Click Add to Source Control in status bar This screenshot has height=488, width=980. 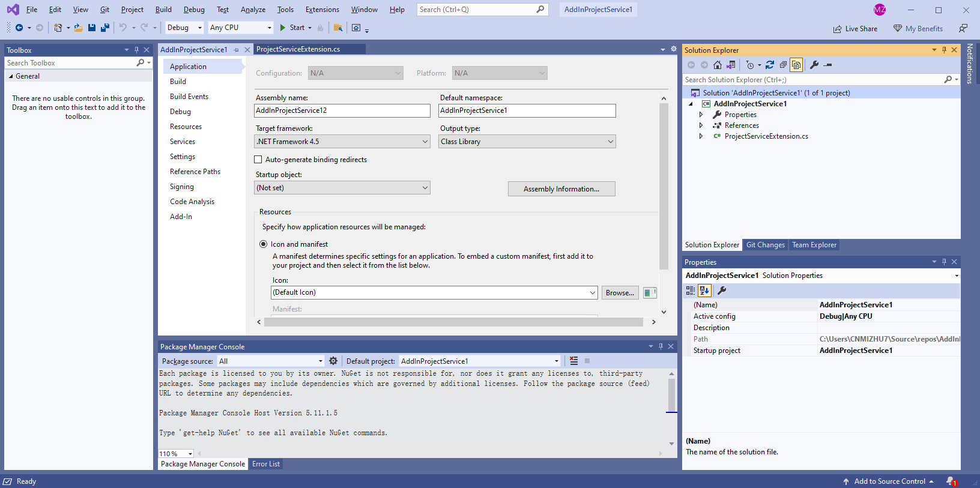889,481
